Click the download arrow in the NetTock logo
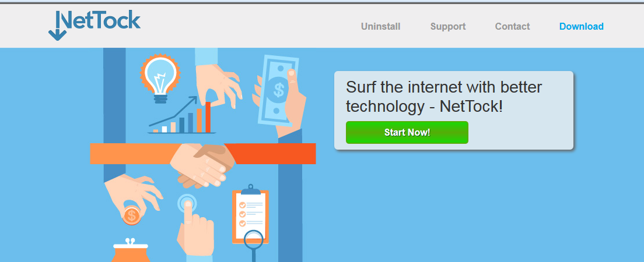Image resolution: width=644 pixels, height=262 pixels. click(x=57, y=26)
